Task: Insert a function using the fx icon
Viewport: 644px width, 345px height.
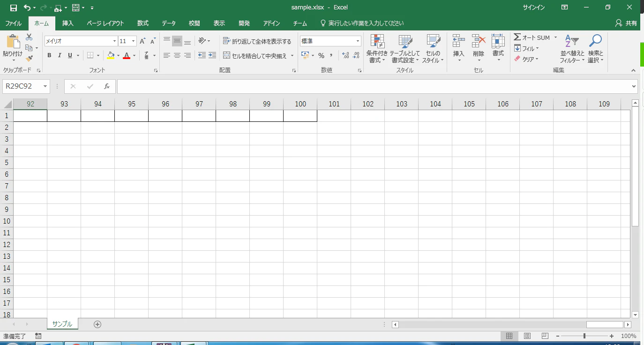Action: 107,86
